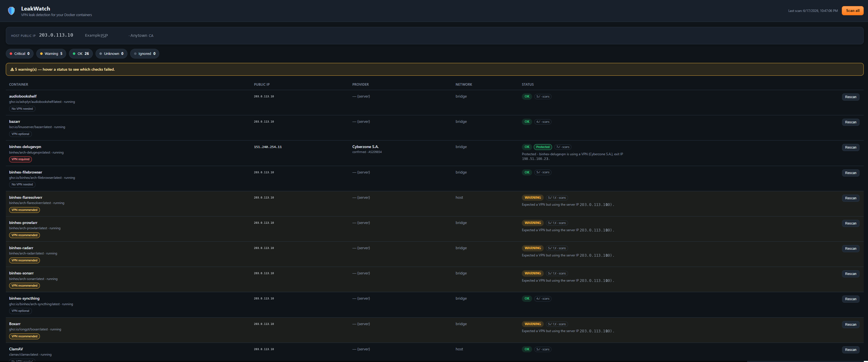
Task: Click the VPN optional tag on binhex-syncthing
Action: [20, 311]
